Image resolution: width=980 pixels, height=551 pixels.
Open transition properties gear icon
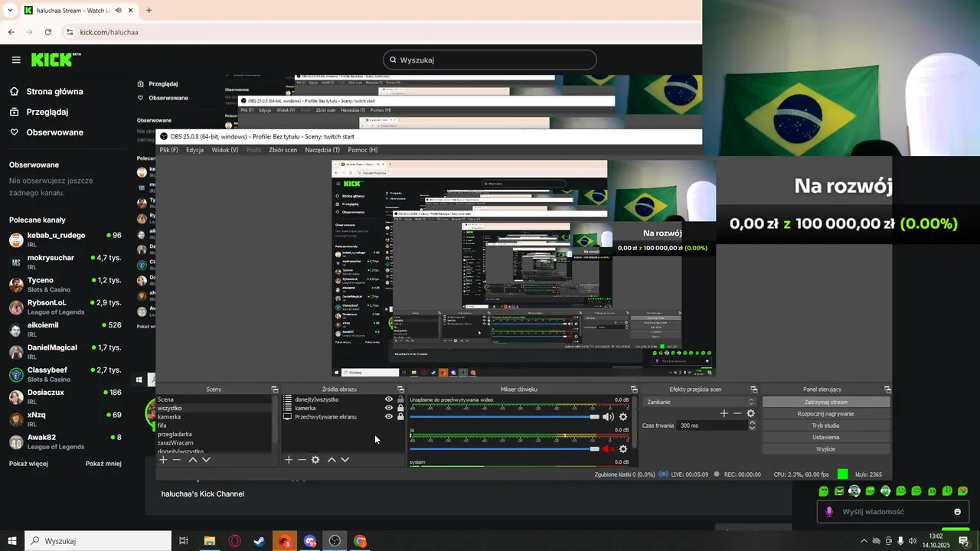(751, 413)
